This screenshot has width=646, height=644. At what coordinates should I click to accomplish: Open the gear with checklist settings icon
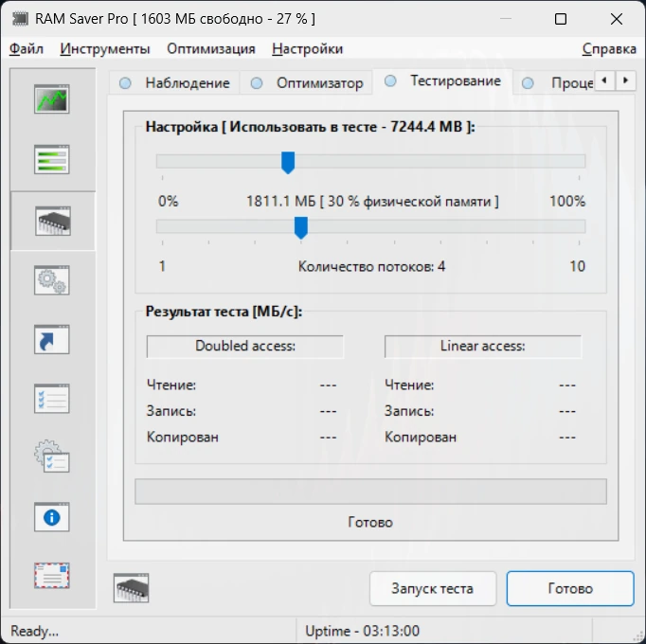52,456
